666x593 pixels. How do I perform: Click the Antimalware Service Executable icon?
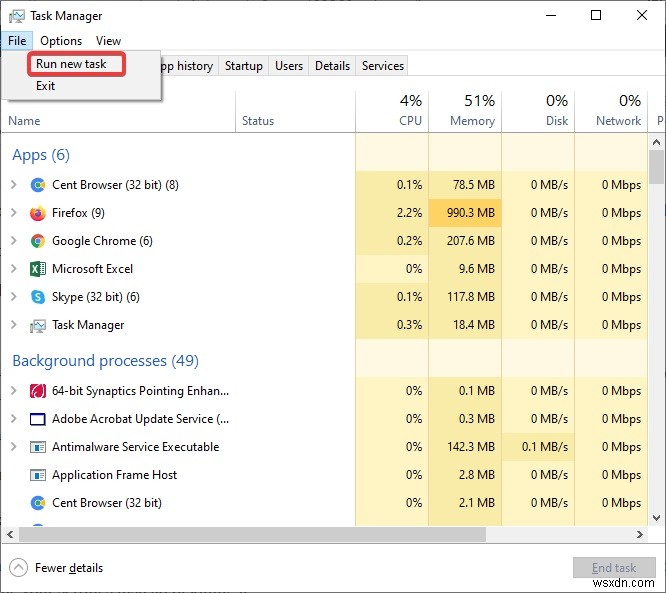pyautogui.click(x=38, y=447)
